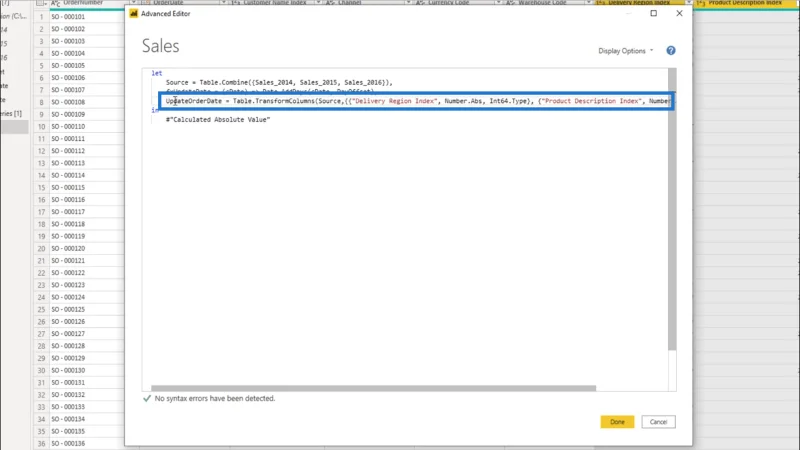Close the Advanced Editor dialog
800x450 pixels.
[679, 13]
